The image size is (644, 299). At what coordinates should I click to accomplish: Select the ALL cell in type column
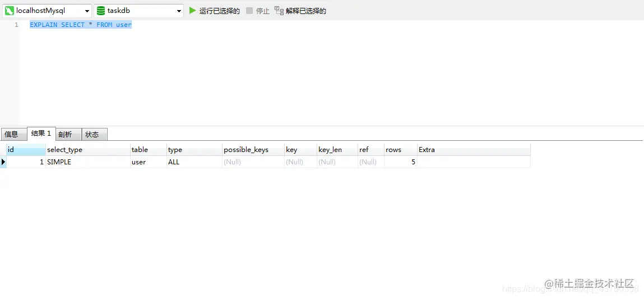pyautogui.click(x=194, y=162)
